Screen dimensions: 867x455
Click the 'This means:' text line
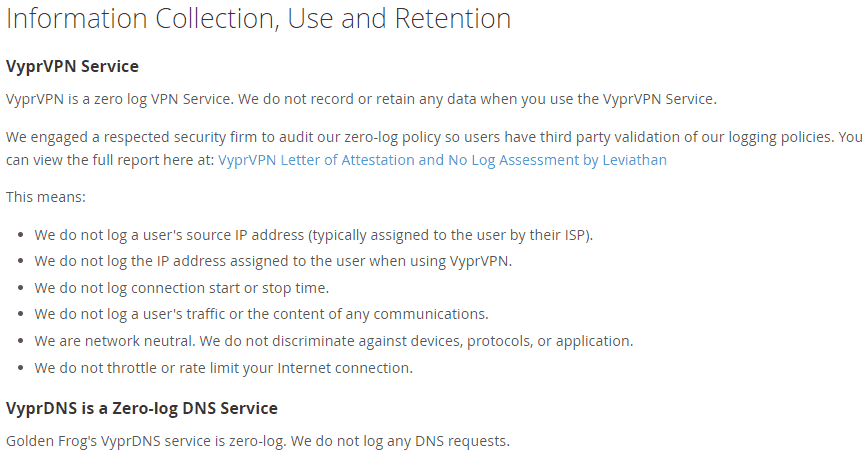46,197
